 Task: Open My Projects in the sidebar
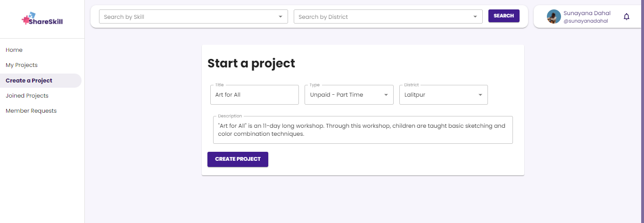(22, 65)
